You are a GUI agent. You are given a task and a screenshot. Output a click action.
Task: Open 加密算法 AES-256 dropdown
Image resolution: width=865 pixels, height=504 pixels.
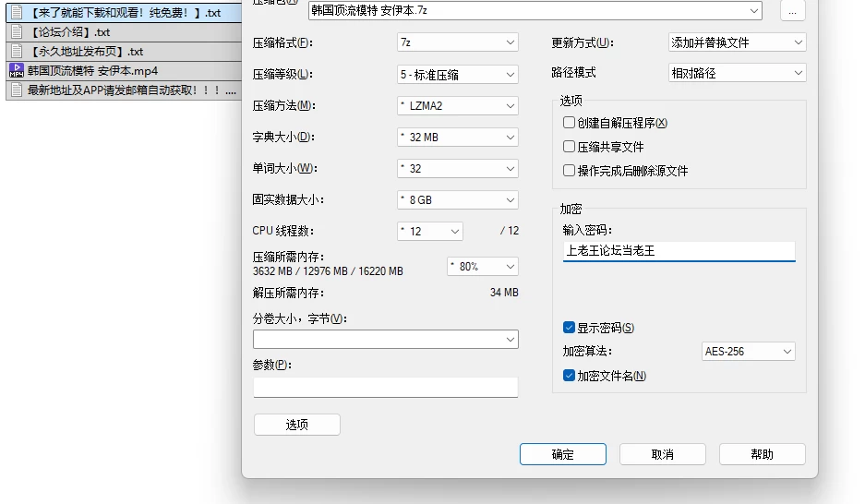click(x=748, y=352)
